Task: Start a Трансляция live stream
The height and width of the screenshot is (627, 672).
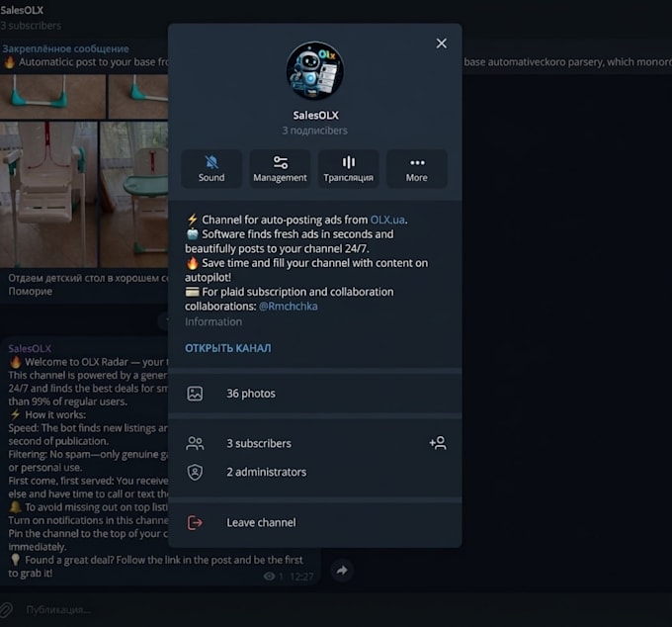Action: point(349,168)
